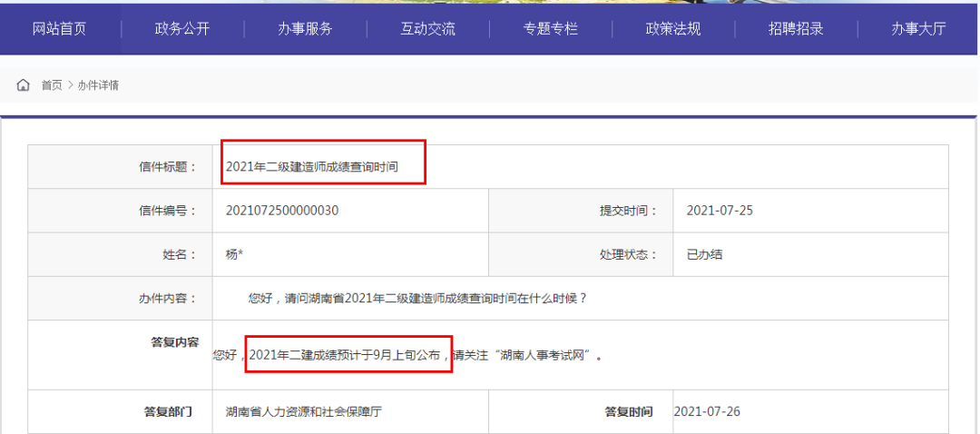Click the letter number 2021072500000030
Viewport: 980px width, 434px height.
282,211
